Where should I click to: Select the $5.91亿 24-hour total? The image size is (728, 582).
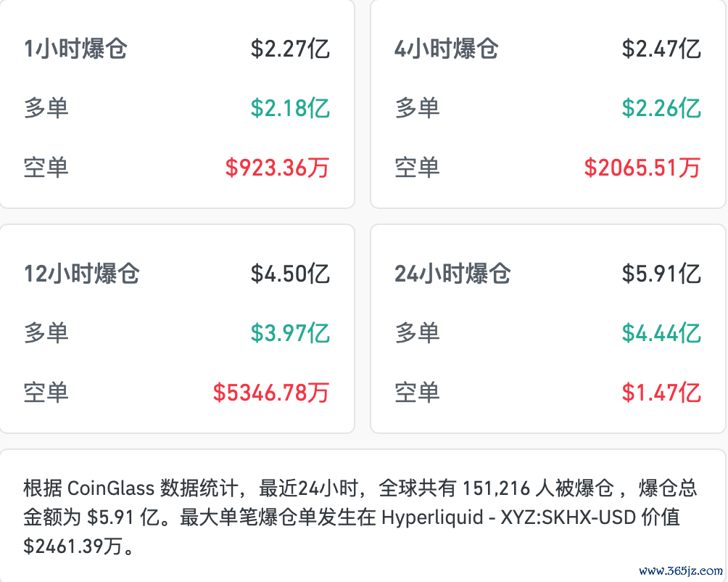[661, 274]
